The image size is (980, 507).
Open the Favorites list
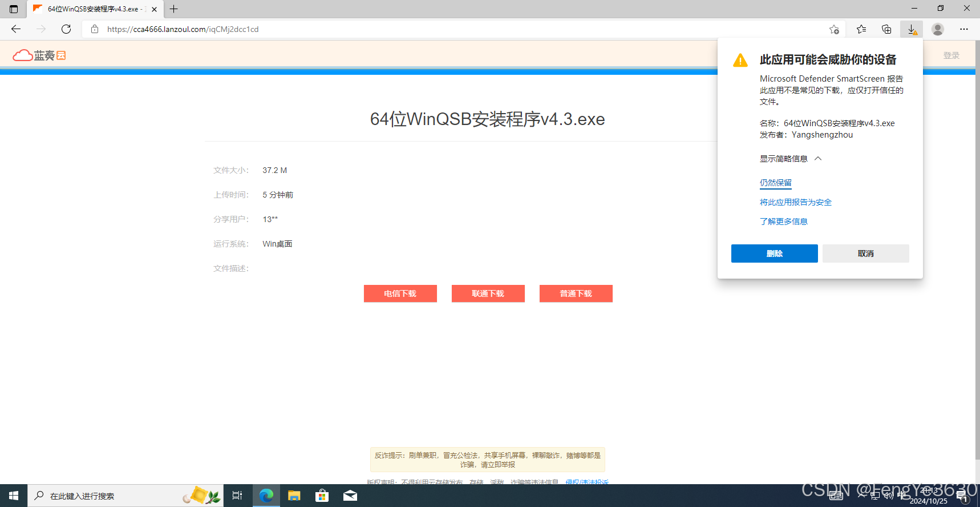pyautogui.click(x=861, y=29)
